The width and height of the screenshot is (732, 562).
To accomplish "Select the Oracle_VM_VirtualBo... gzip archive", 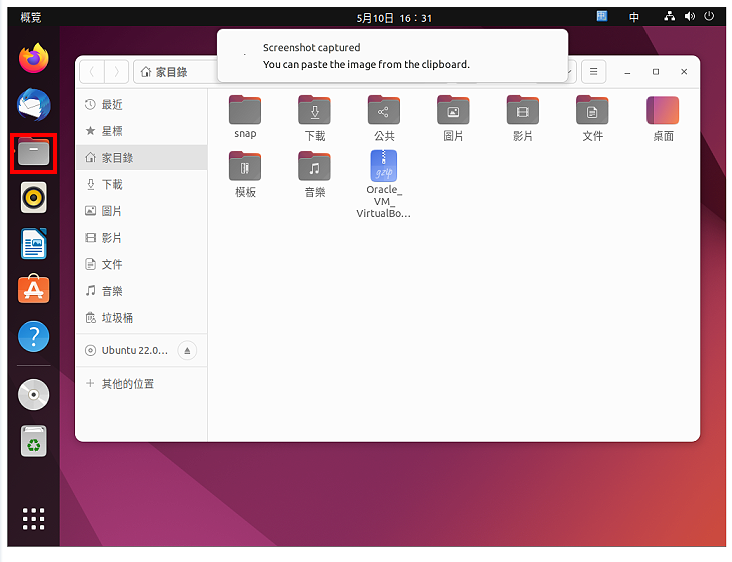I will coord(384,184).
